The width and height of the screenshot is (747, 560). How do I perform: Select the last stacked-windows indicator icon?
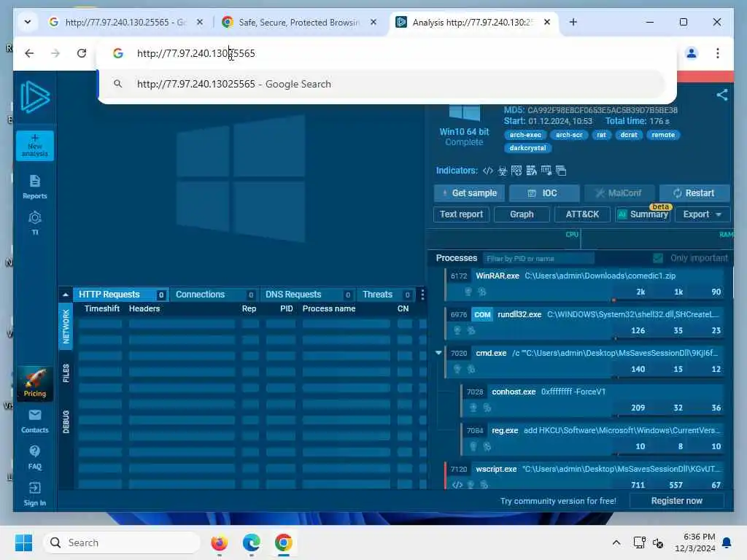point(561,171)
